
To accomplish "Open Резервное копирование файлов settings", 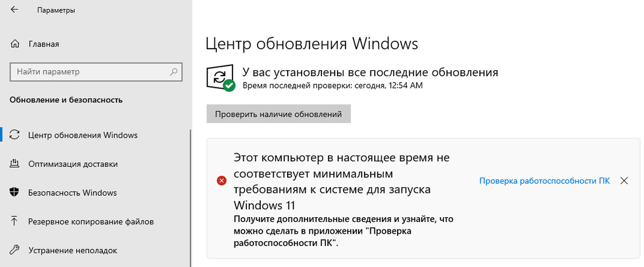I will (x=91, y=221).
